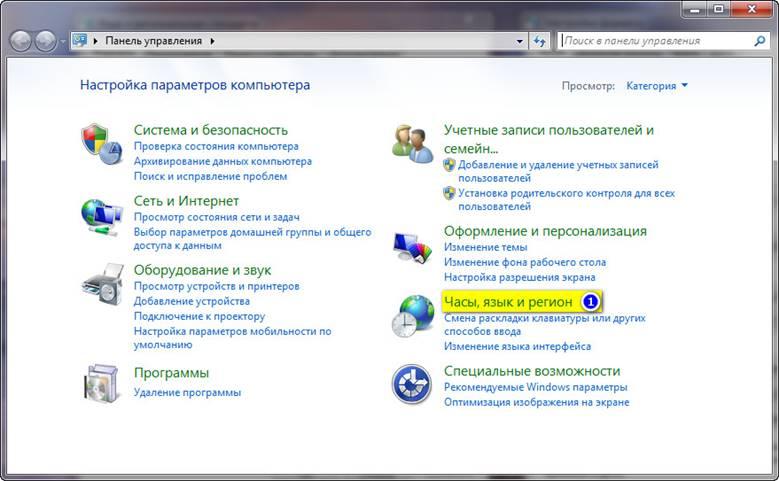This screenshot has height=481, width=779.
Task: Open the Категория view-by dropdown
Action: coord(657,85)
